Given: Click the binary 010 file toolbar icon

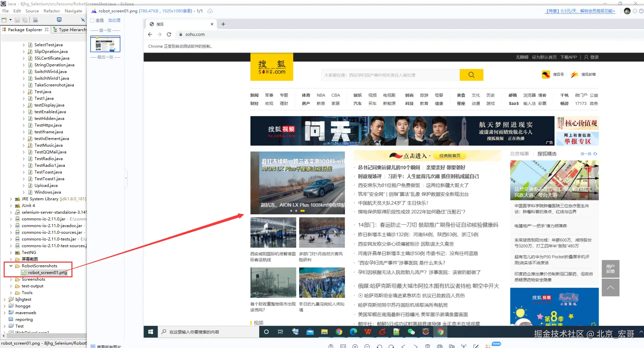Looking at the screenshot, I should 35,20.
